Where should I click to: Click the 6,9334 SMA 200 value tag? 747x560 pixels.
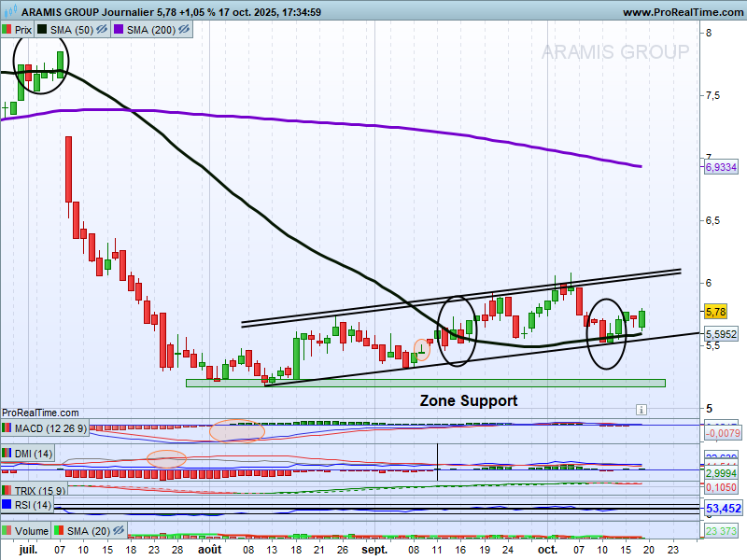coord(721,167)
